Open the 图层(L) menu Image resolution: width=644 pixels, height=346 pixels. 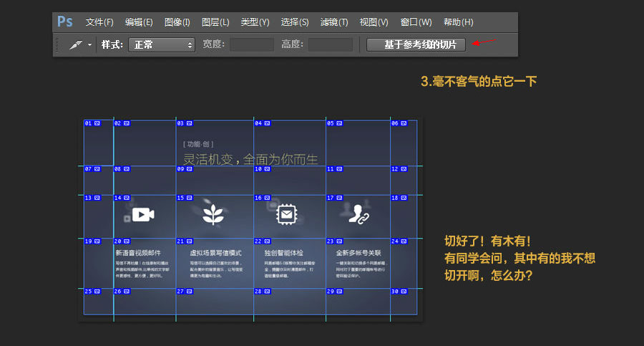coord(215,22)
